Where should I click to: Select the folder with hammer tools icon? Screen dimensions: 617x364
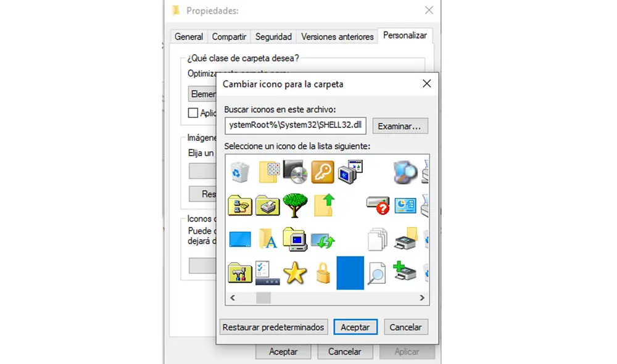click(239, 272)
